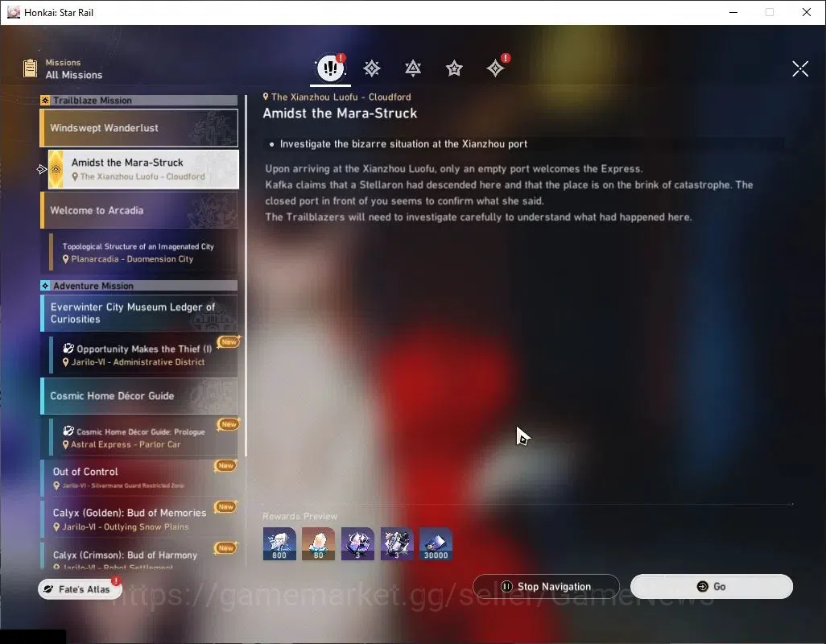The image size is (826, 644).
Task: Click the Jarilo-VI - Outlying Snow Plains location text
Action: click(x=126, y=526)
